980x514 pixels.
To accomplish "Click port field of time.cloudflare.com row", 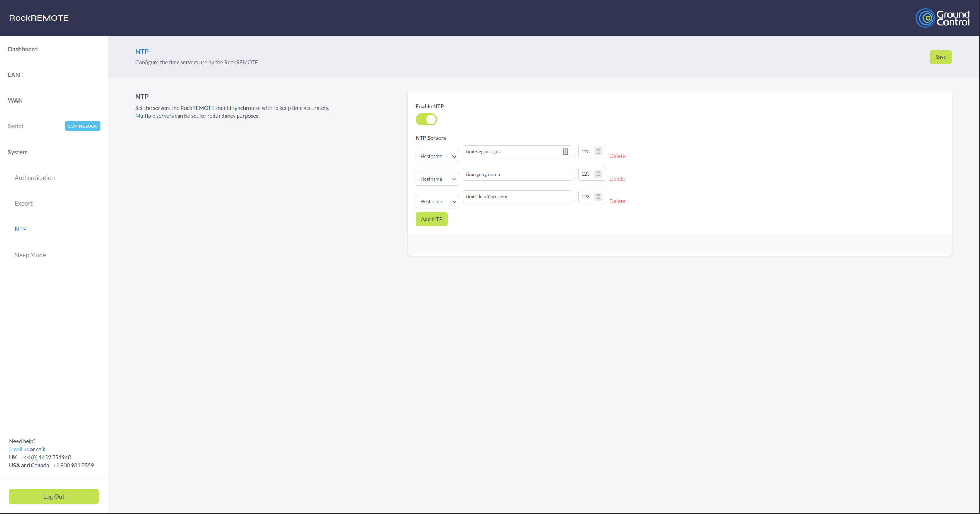I will (x=591, y=197).
